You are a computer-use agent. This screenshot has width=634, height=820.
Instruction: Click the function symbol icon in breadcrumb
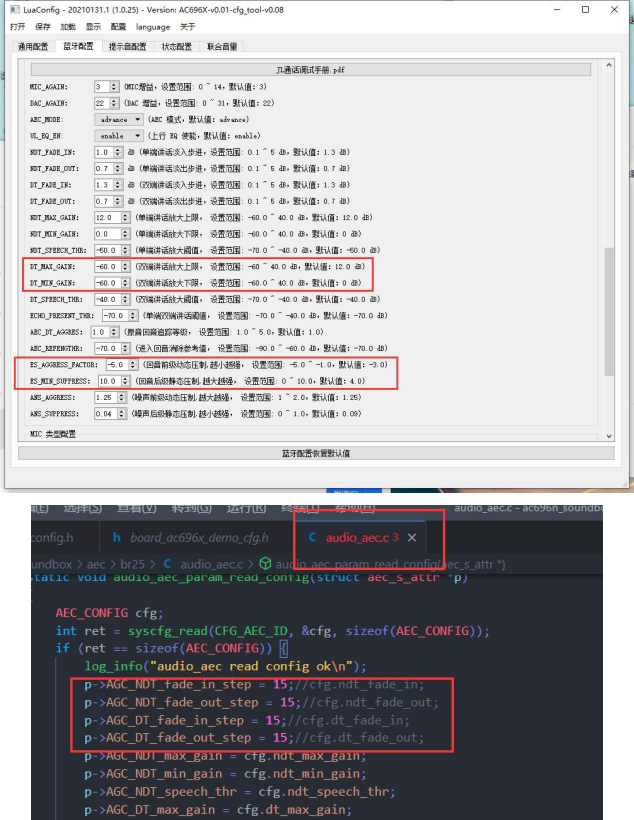click(265, 564)
